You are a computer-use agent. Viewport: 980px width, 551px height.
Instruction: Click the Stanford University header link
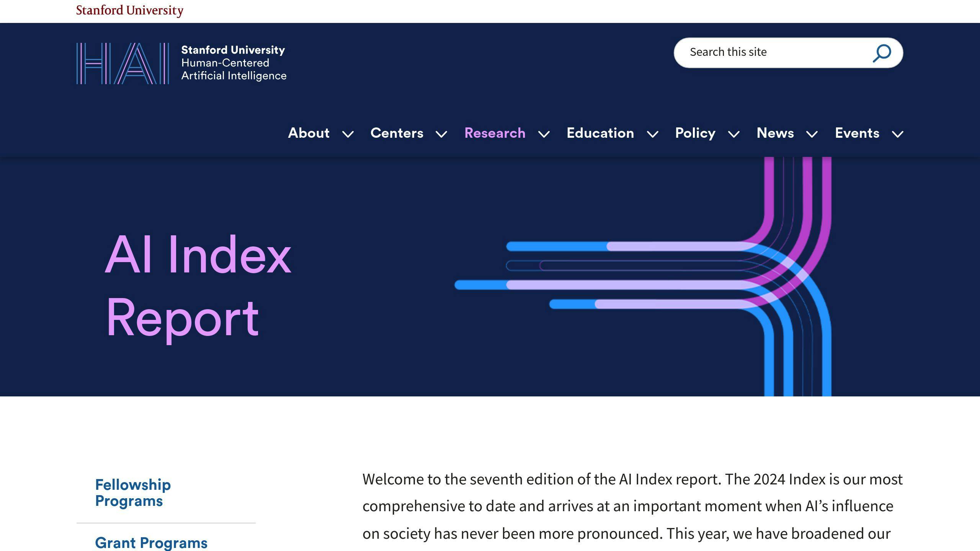coord(130,10)
